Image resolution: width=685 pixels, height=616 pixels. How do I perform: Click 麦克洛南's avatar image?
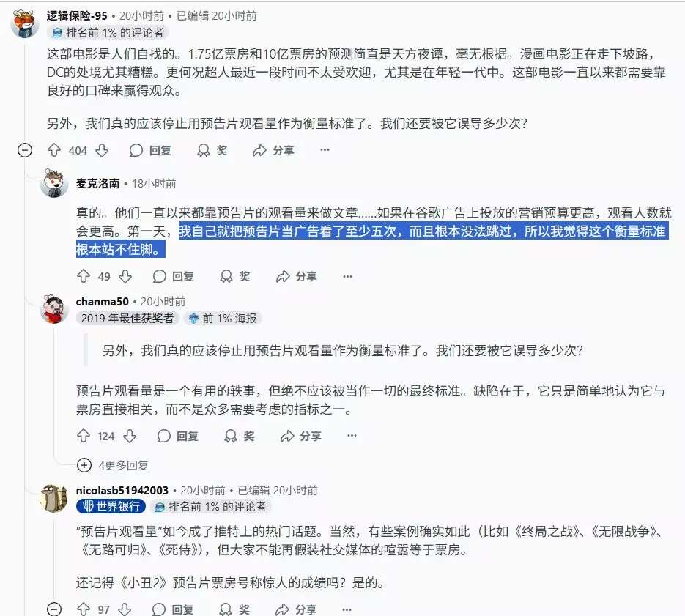point(53,183)
